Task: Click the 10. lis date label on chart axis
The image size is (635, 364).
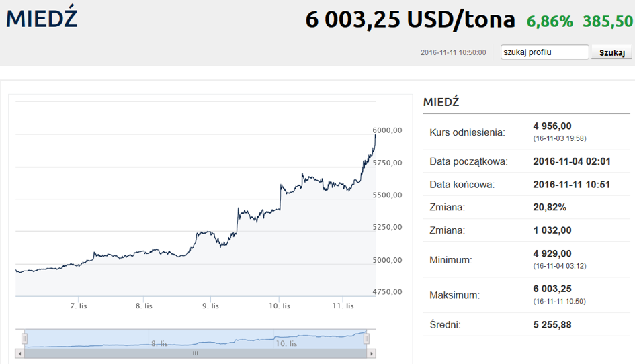Action: [x=280, y=306]
